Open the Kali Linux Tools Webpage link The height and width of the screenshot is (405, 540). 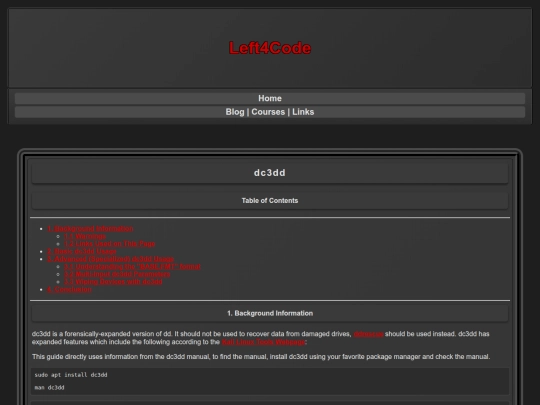click(263, 342)
